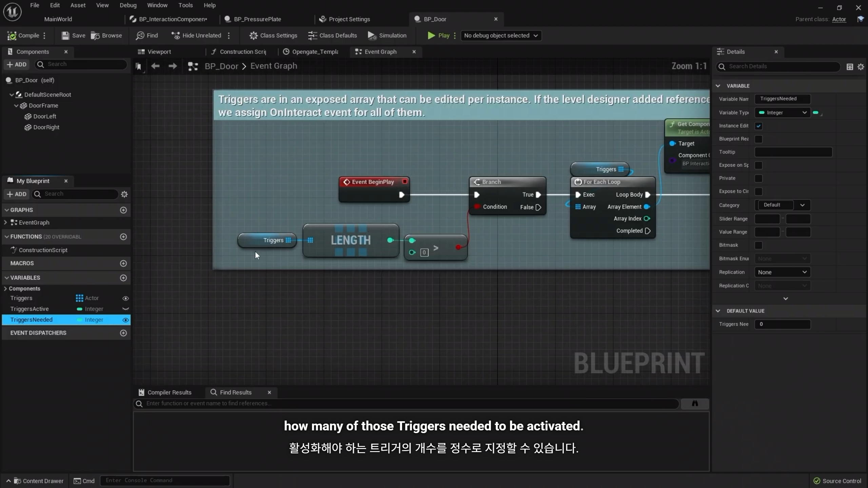Viewport: 868px width, 488px height.
Task: Enable the Bitmask checkbox
Action: tap(758, 245)
